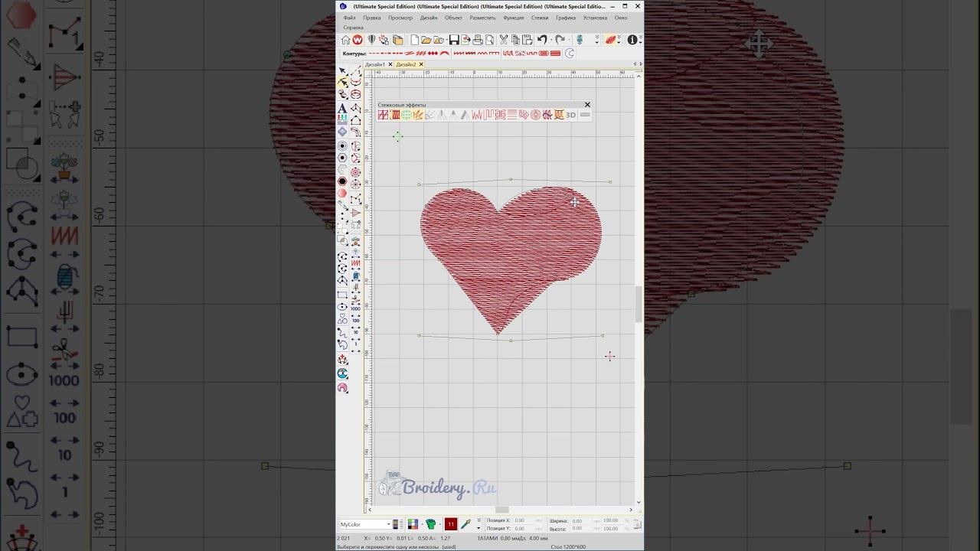
Task: Click the Undo arrow icon
Action: (542, 40)
